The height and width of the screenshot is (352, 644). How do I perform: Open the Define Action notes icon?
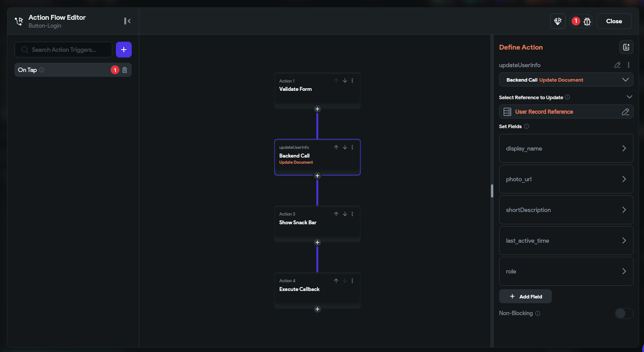tap(626, 47)
